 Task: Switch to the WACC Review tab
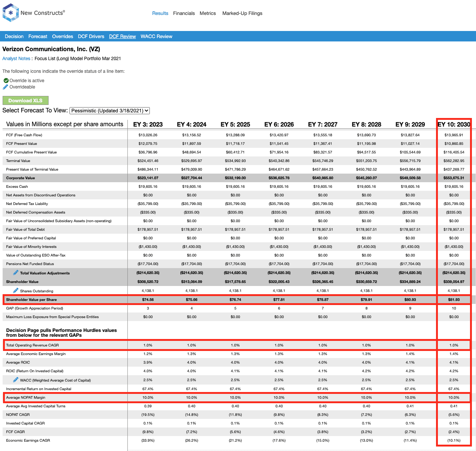(157, 37)
